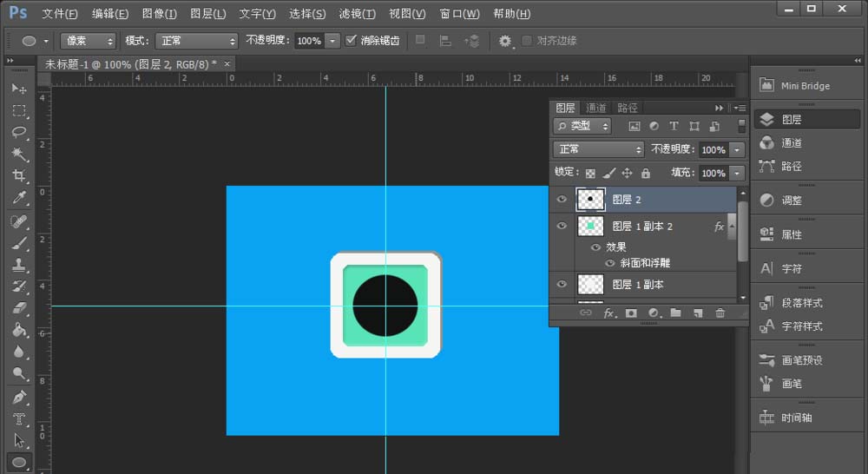This screenshot has width=868, height=474.
Task: Select the Lasso tool
Action: point(19,132)
